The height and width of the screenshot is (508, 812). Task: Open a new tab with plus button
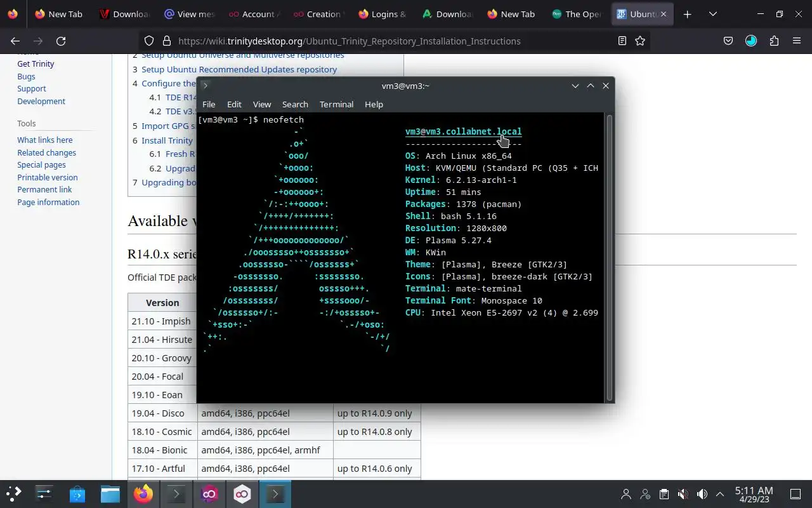687,14
